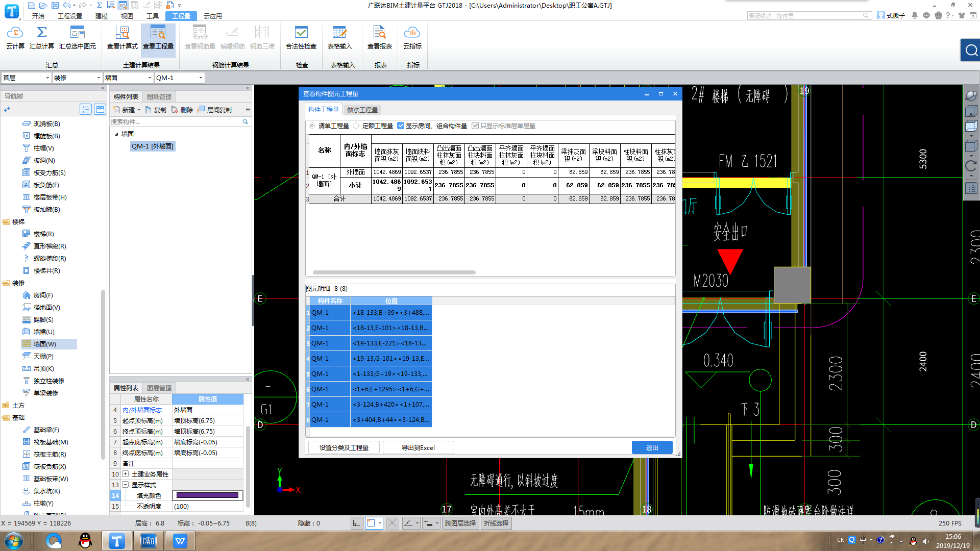Open the CAD app in taskbar
Screen dimensions: 980x551
click(x=149, y=541)
